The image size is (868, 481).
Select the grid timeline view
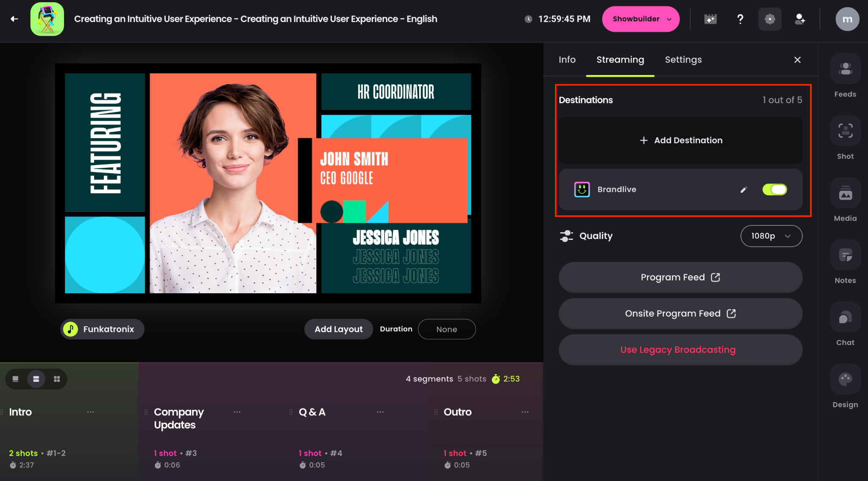point(57,379)
